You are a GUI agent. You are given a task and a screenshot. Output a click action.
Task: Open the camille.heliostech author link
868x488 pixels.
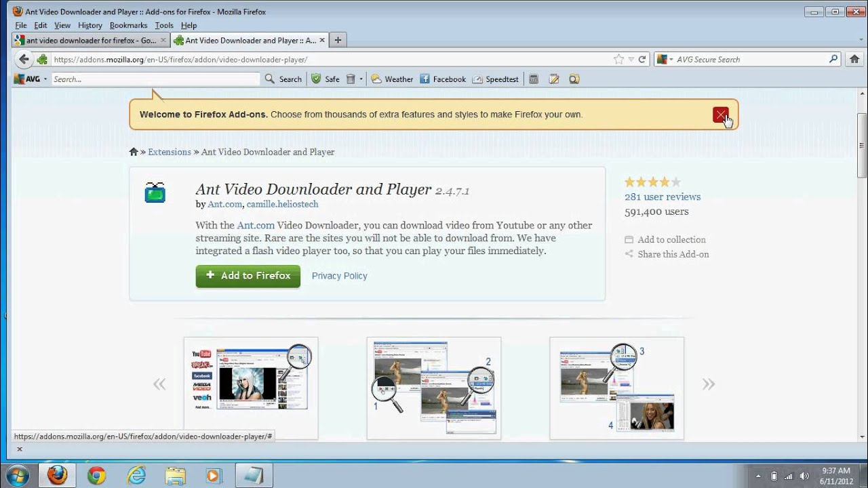click(282, 204)
